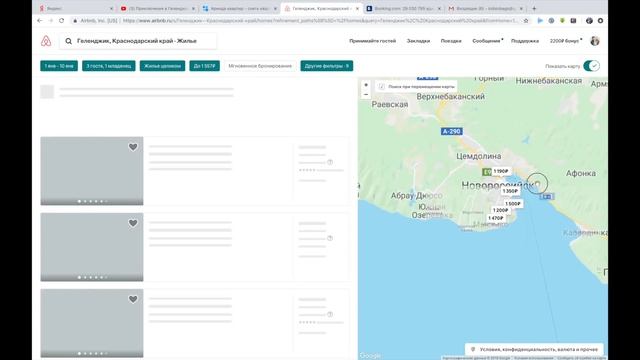Open a new browser tab
Screen dimensions: 640x360
[534, 8]
